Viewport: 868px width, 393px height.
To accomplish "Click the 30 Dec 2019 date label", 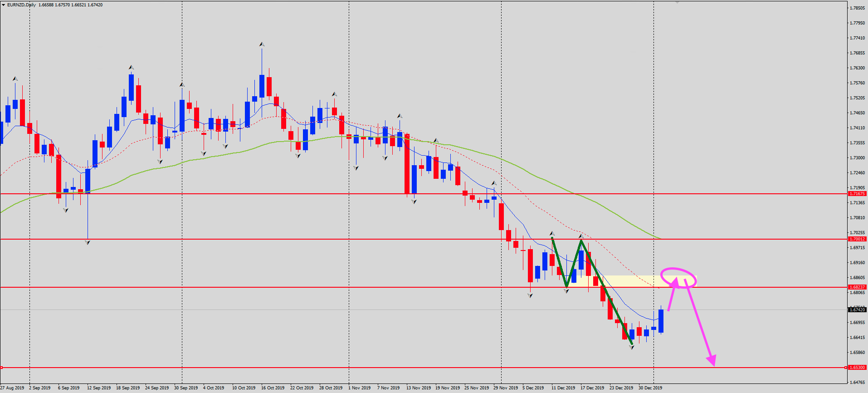I will click(x=650, y=388).
